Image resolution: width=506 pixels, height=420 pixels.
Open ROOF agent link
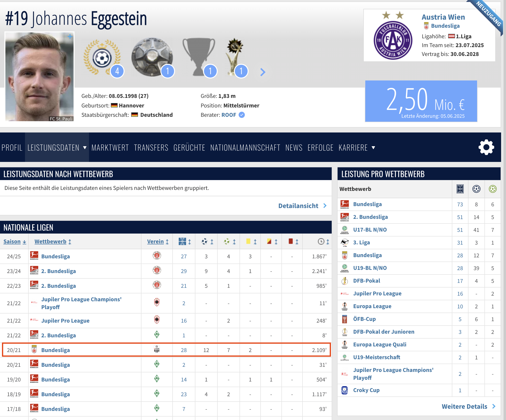tap(229, 115)
